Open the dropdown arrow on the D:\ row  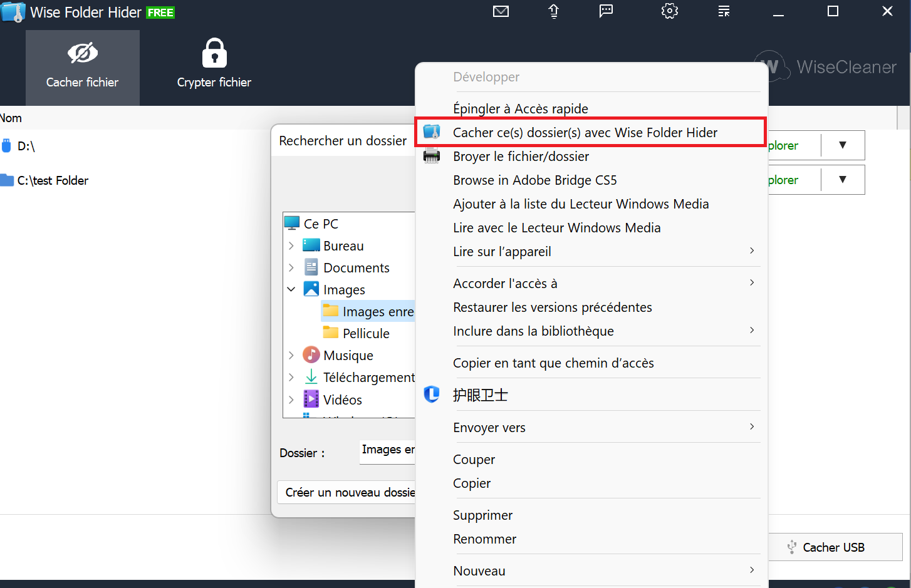point(843,145)
